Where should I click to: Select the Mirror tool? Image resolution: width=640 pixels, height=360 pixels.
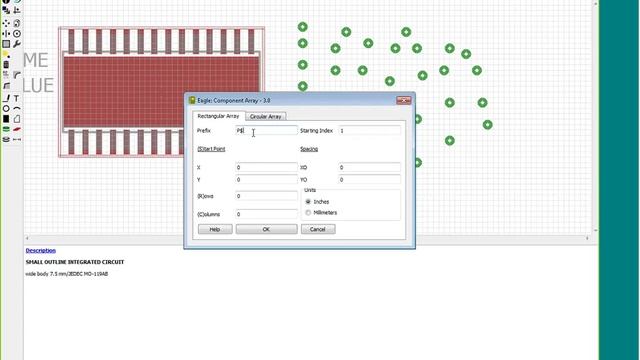click(x=6, y=34)
